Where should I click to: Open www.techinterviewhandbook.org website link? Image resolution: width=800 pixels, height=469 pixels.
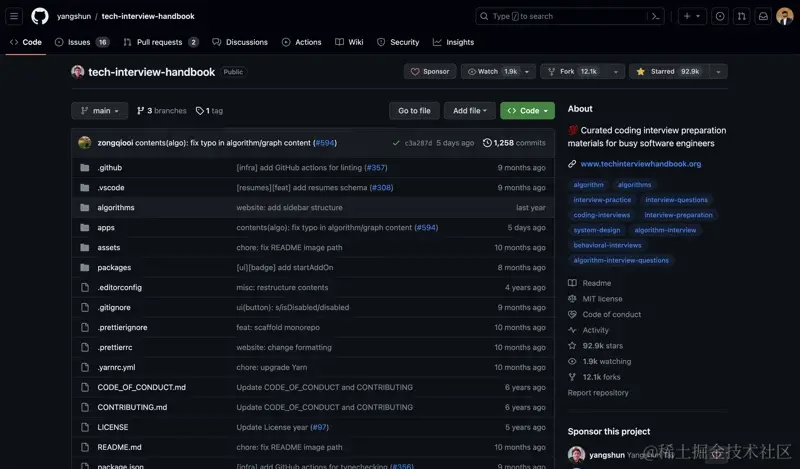(640, 164)
